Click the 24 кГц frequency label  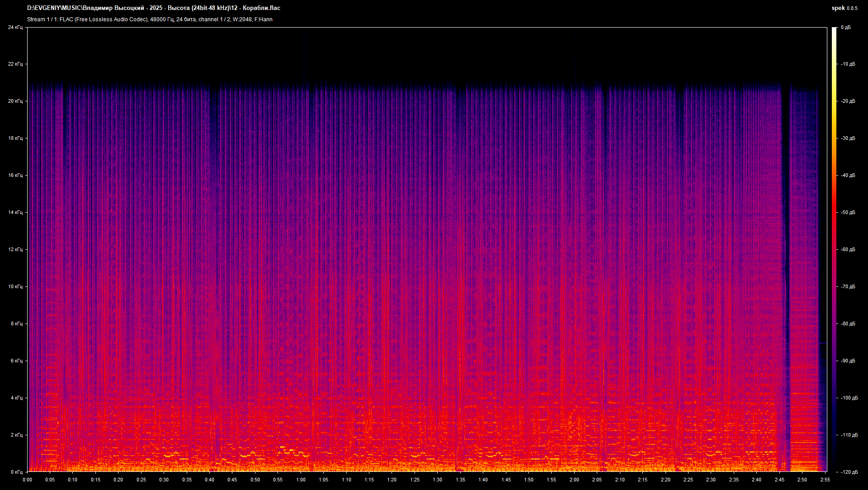(15, 28)
